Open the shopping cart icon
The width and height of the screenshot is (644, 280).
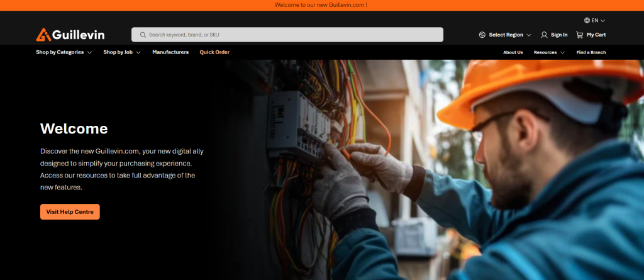click(x=579, y=35)
